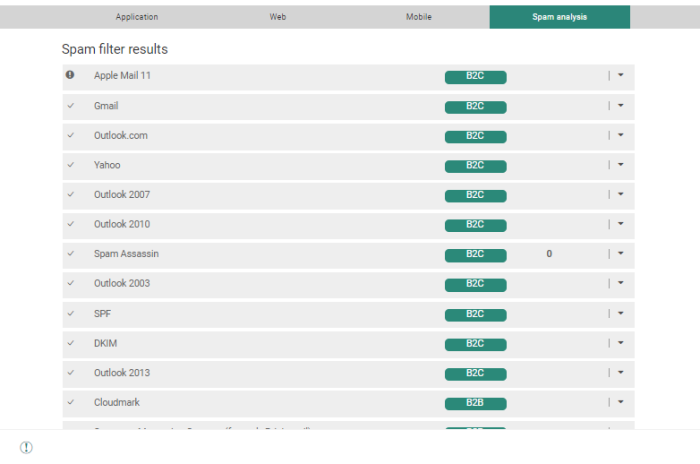Image resolution: width=700 pixels, height=464 pixels.
Task: Click the B2C badge for Gmail
Action: (475, 106)
